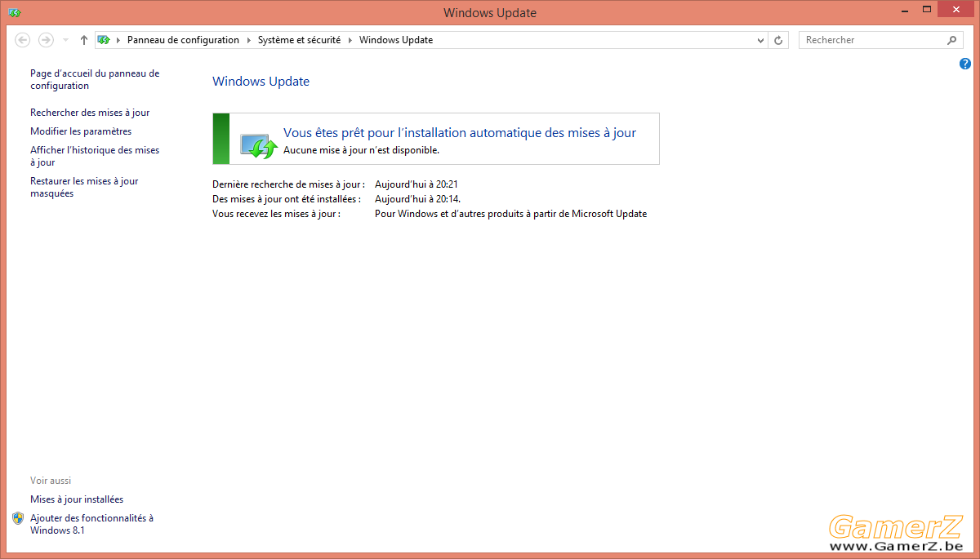The image size is (980, 559).
Task: Click the Windows Update address bar icon
Action: [104, 40]
